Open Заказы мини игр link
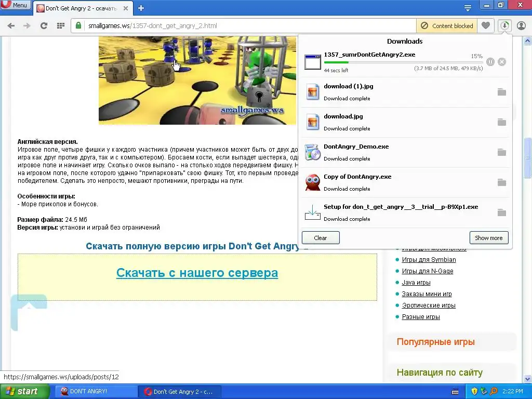 coord(427,294)
